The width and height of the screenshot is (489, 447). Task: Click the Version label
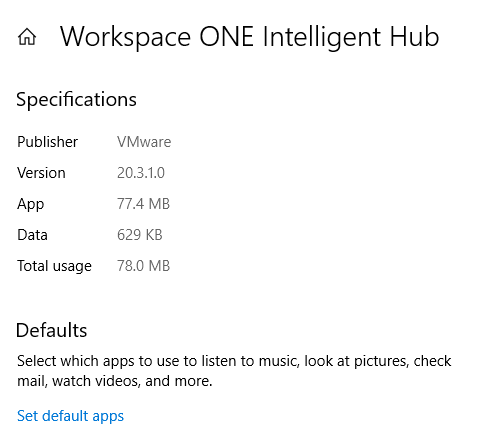click(x=41, y=173)
